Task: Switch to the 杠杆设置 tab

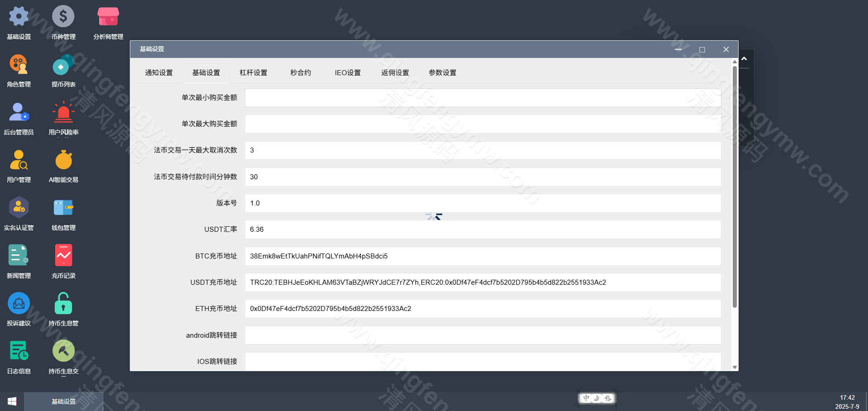Action: tap(253, 73)
